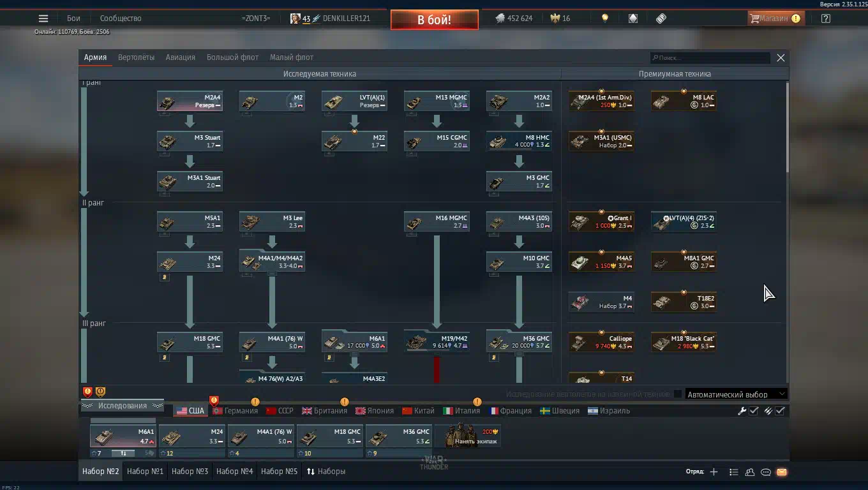Click the talisman badge under M24 card
Viewport: 868px width, 490px height.
pyautogui.click(x=164, y=278)
